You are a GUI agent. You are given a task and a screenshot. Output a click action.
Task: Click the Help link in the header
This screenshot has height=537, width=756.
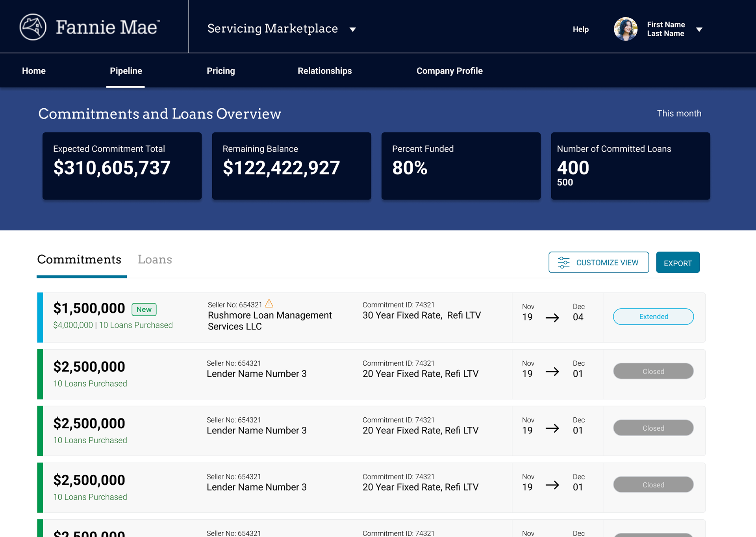580,30
